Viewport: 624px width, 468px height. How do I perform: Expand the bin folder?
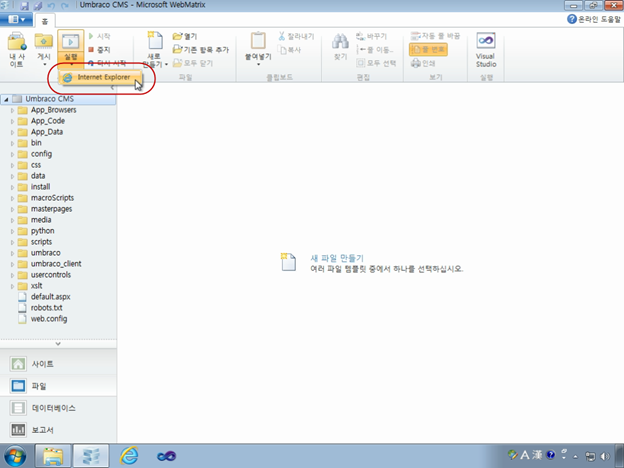[12, 143]
